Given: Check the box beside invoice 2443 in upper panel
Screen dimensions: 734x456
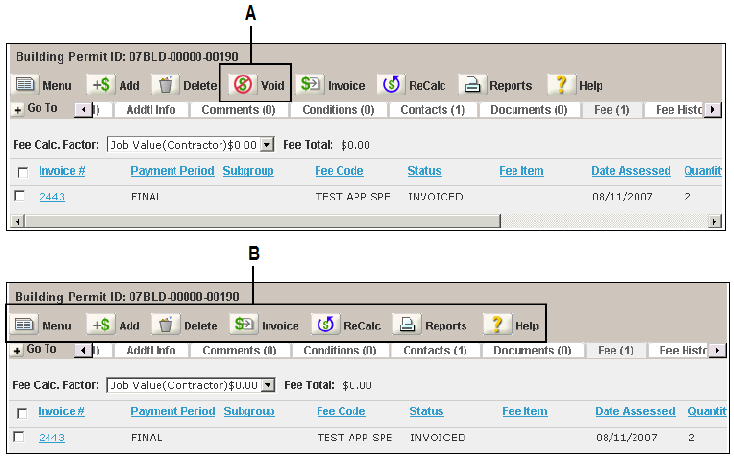Looking at the screenshot, I should (x=19, y=196).
